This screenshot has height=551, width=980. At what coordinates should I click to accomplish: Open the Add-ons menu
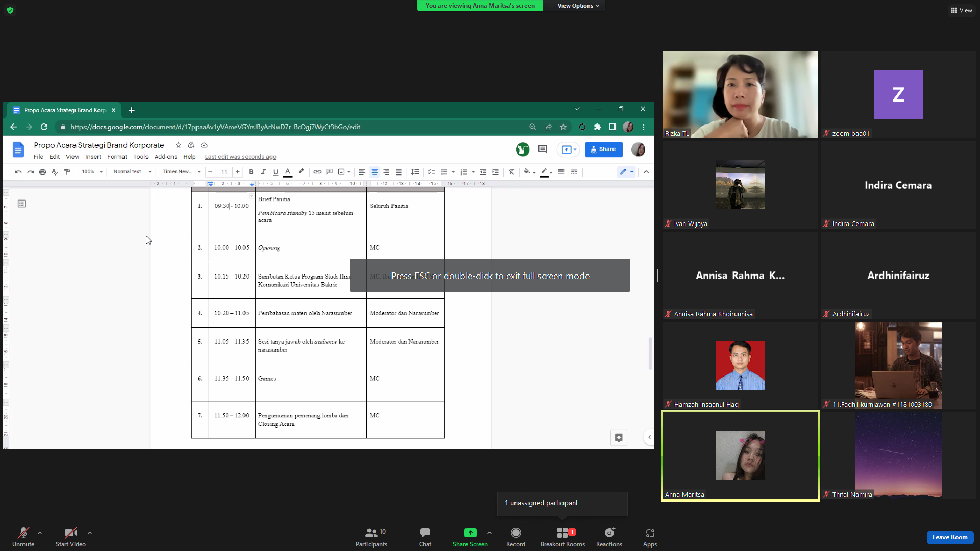coord(166,157)
